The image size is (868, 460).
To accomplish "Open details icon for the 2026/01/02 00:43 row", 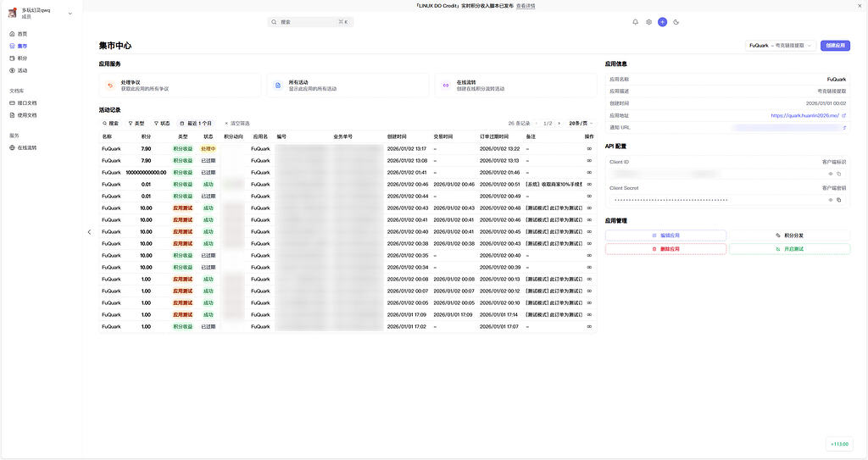I will click(589, 208).
